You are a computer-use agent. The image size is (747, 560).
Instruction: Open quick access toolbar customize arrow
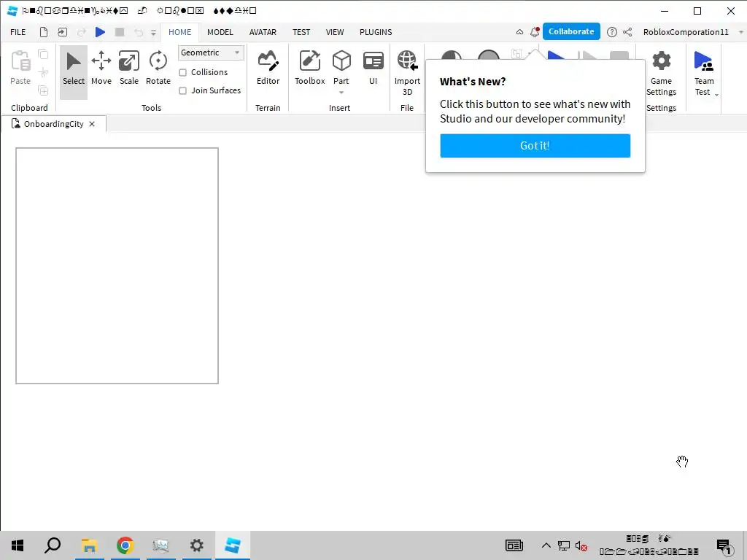153,32
